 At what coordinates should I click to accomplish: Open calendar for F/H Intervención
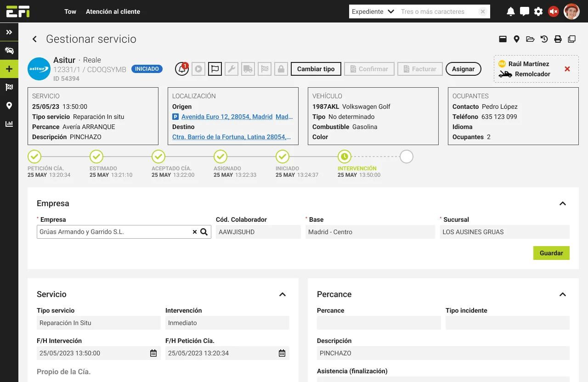click(x=153, y=353)
